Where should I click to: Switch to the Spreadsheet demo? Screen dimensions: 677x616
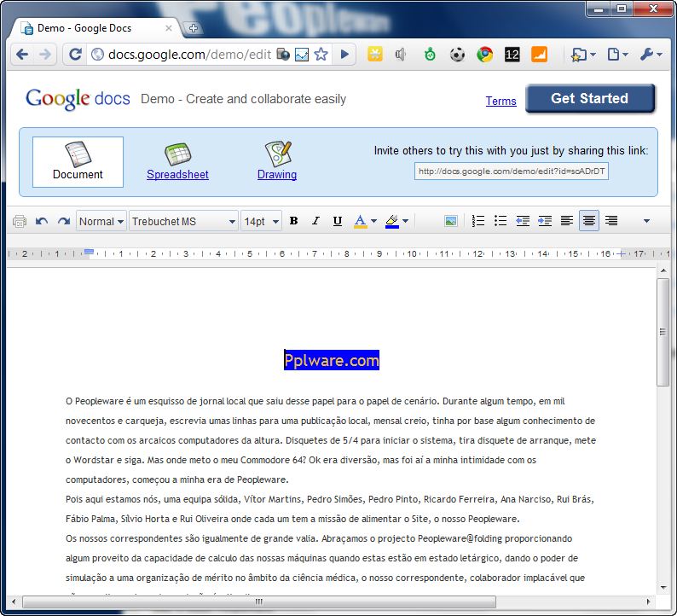(x=177, y=162)
